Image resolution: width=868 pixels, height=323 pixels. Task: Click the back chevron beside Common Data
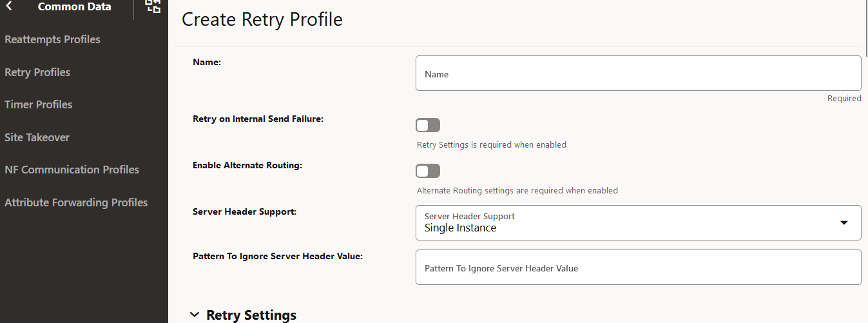(x=9, y=6)
